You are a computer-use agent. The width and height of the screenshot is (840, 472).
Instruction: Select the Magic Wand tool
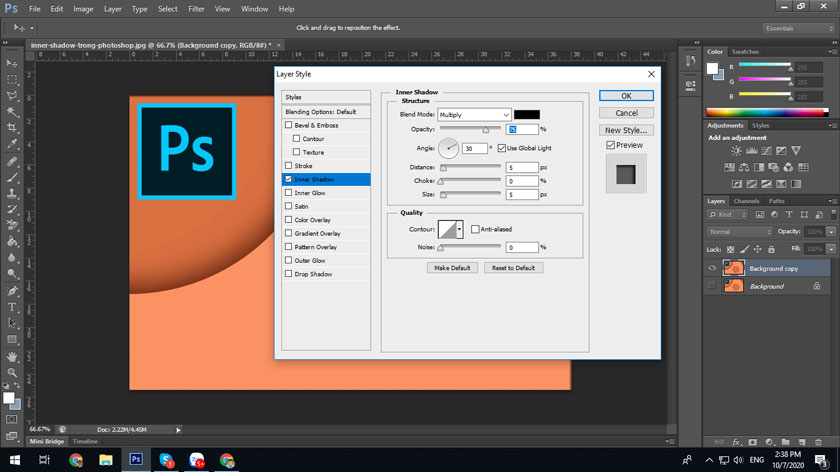[x=12, y=112]
